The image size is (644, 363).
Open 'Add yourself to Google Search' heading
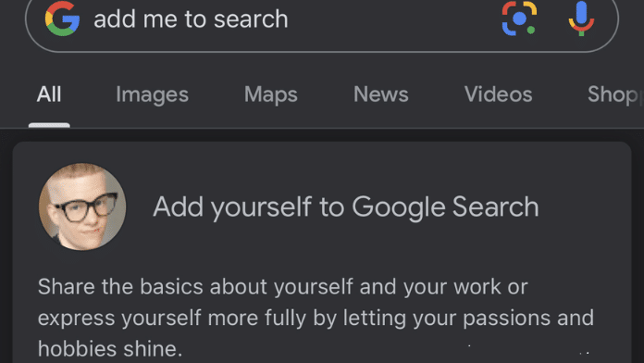click(x=345, y=207)
